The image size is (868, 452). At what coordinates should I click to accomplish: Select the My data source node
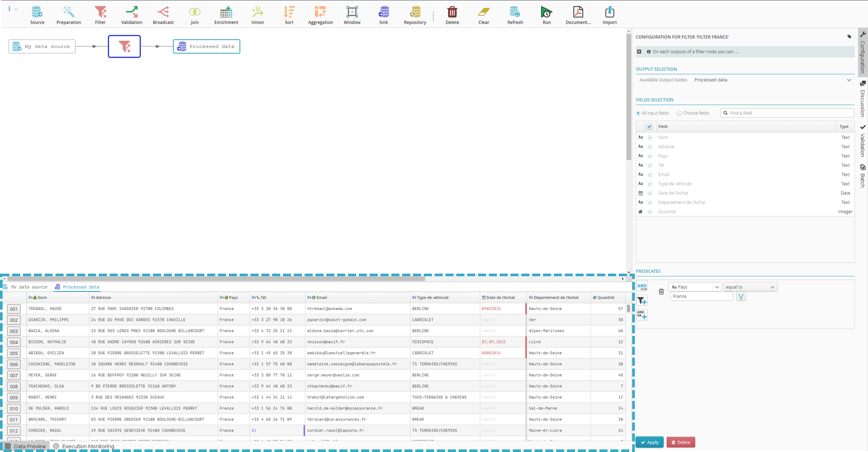click(x=42, y=46)
